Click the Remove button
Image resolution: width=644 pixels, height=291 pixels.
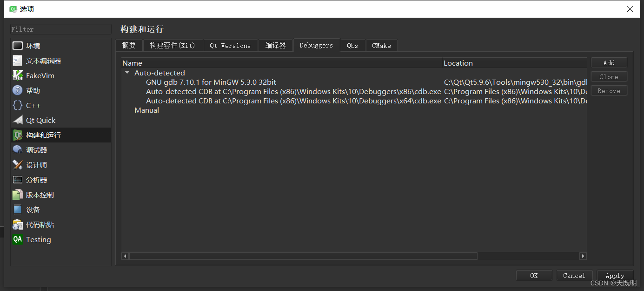(609, 91)
